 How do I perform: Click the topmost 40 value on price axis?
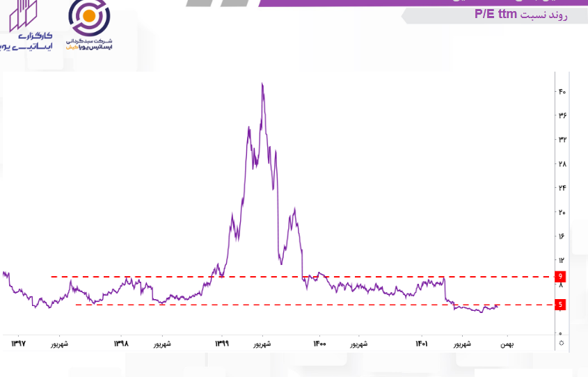(562, 92)
